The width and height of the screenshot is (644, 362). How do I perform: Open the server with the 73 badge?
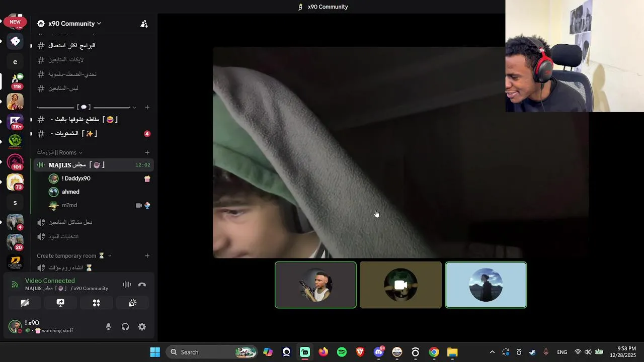pyautogui.click(x=15, y=182)
